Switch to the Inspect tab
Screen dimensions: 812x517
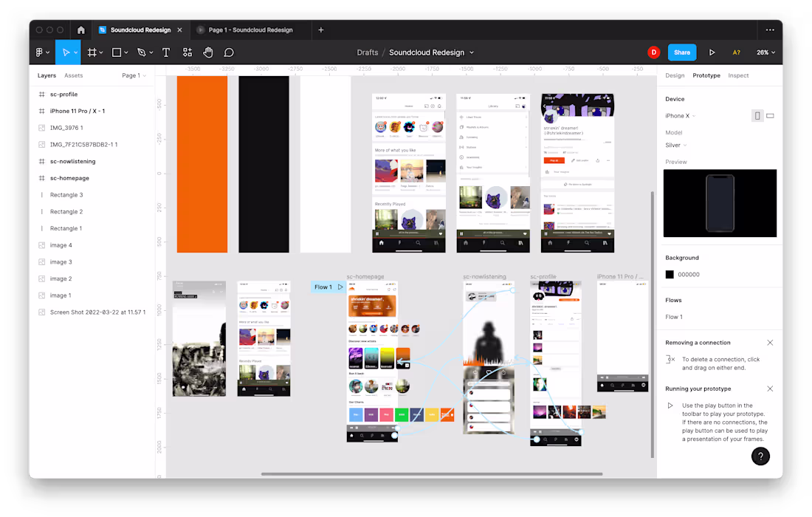738,75
